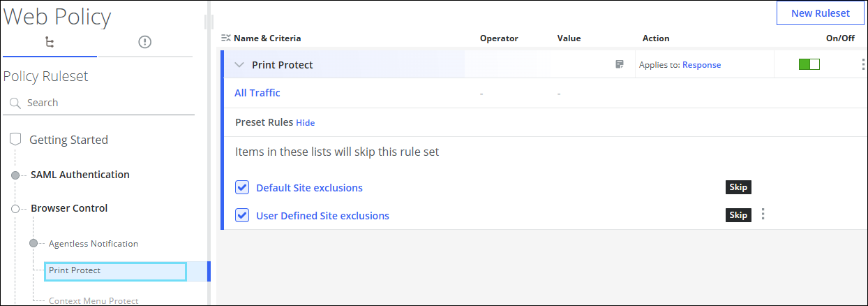Select Agentless Notification in the tree
Viewport: 868px width, 306px height.
[93, 244]
